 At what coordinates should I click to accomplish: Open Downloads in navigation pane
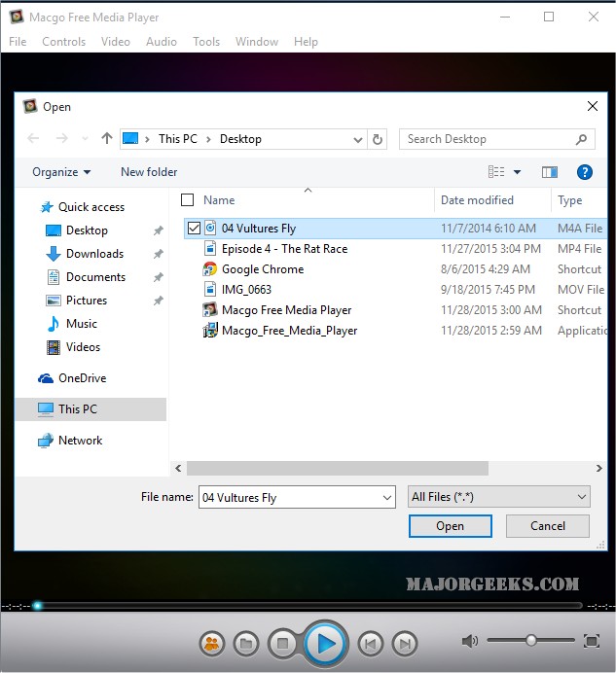tap(94, 254)
